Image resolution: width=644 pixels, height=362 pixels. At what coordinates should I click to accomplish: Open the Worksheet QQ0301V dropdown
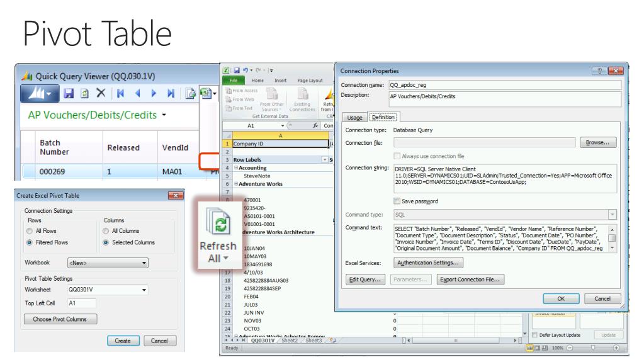tap(144, 290)
